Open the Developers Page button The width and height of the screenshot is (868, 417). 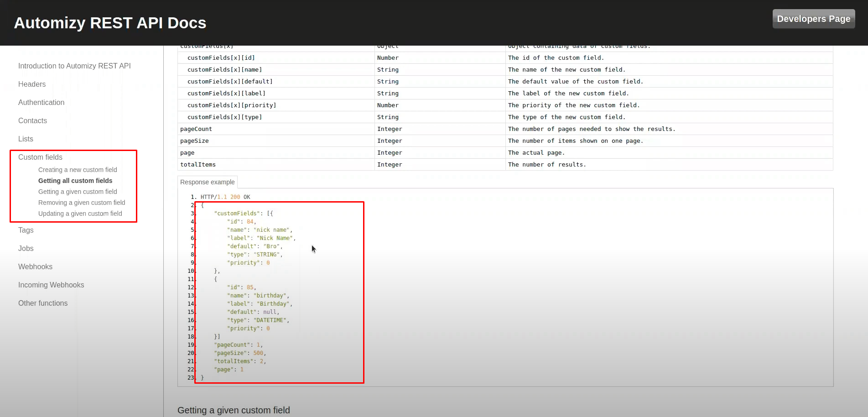(x=814, y=19)
